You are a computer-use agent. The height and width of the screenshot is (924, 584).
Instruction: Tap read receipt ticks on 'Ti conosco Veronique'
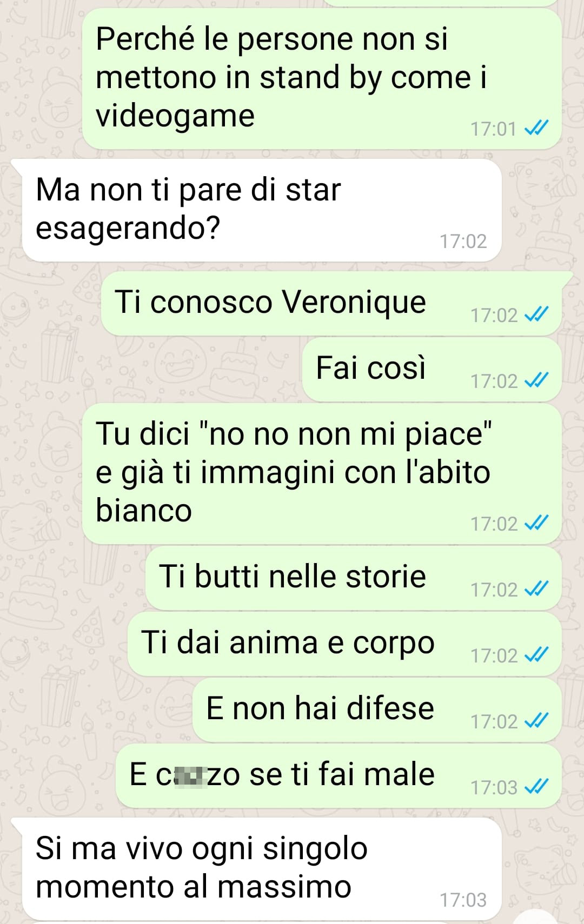pyautogui.click(x=536, y=314)
